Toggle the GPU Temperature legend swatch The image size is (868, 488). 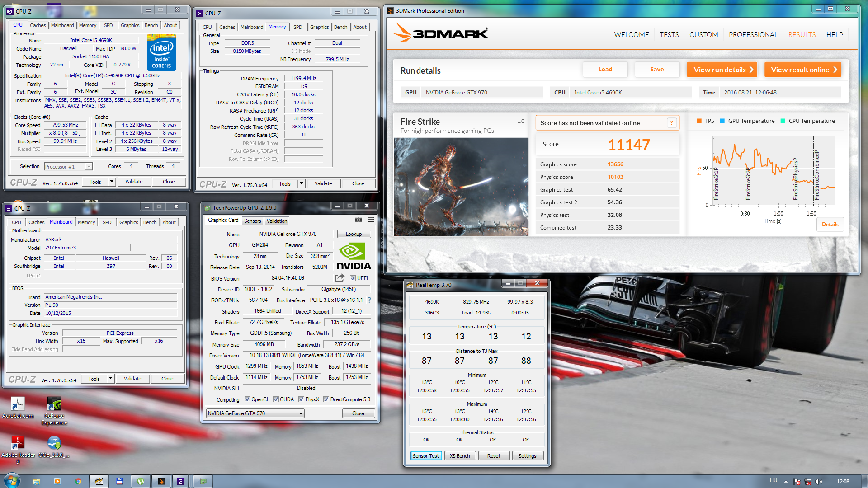click(722, 121)
